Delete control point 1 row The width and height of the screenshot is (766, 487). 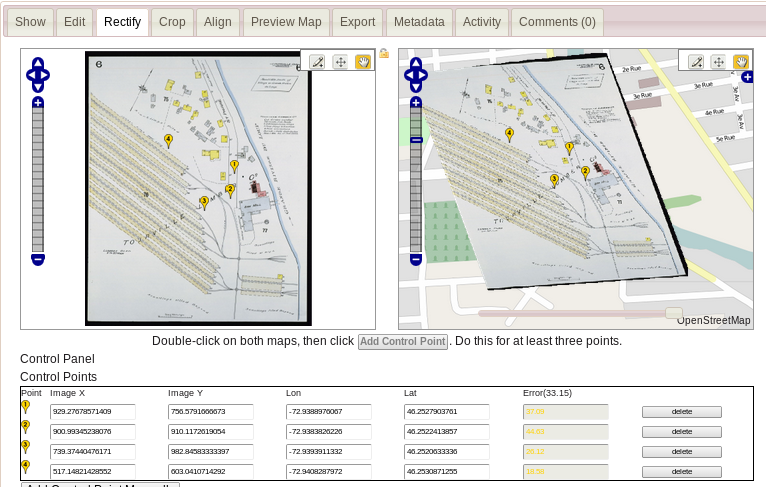pos(681,412)
